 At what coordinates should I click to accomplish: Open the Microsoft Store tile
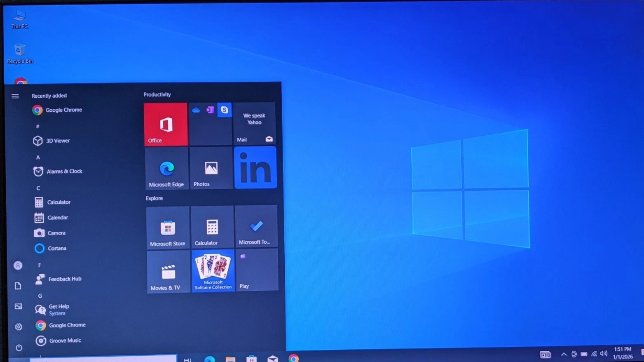coord(168,228)
